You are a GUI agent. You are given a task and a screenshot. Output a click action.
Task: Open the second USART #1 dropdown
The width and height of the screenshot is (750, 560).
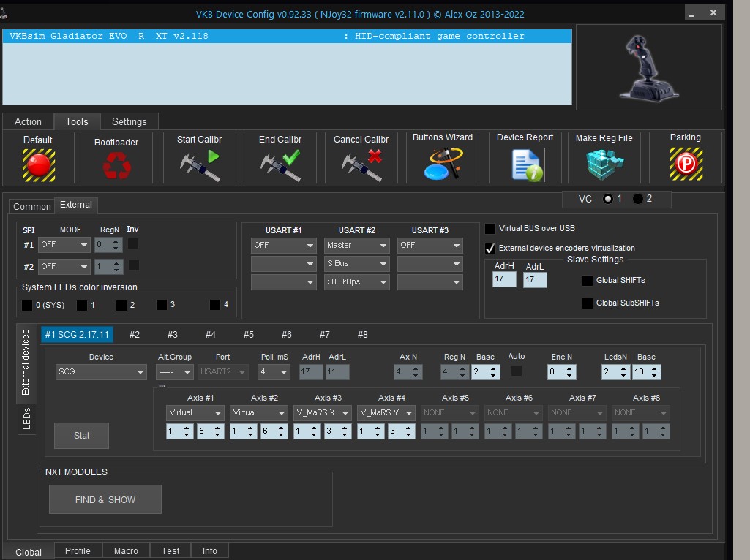(x=284, y=264)
